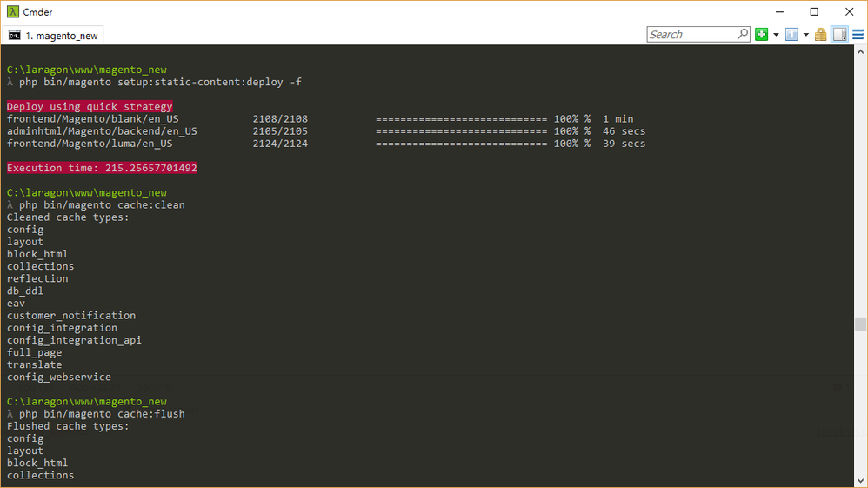Open the dropdown next to the consoles icon
Viewport: 868px width, 488px height.
pos(805,35)
